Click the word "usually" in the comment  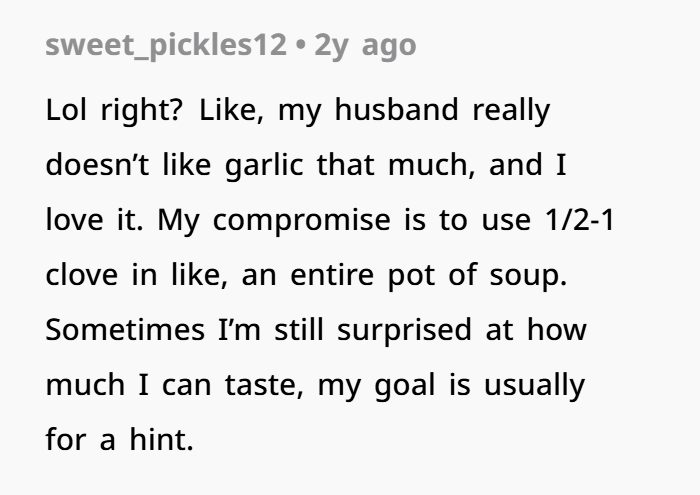coord(534,384)
